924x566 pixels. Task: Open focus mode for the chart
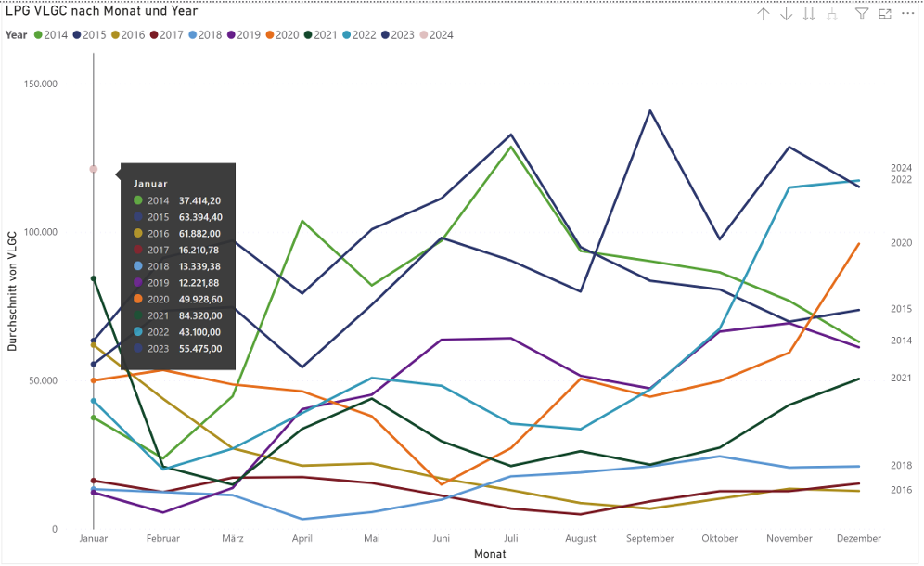coord(884,14)
